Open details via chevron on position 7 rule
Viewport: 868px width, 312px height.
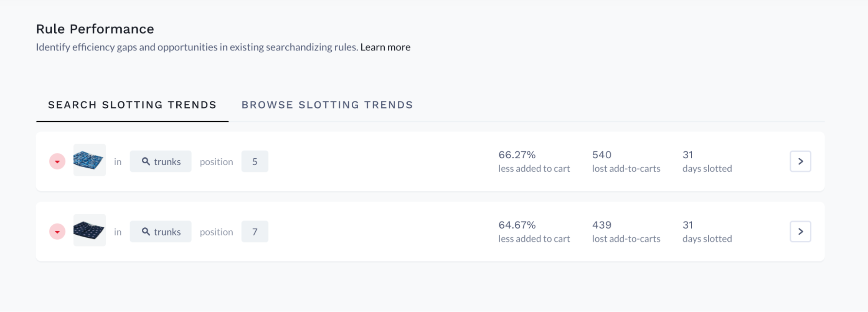point(800,232)
